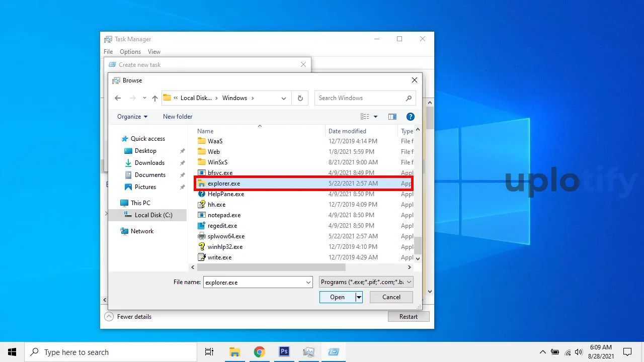The image size is (644, 362).
Task: Expand the Open button split arrow
Action: [x=359, y=297]
